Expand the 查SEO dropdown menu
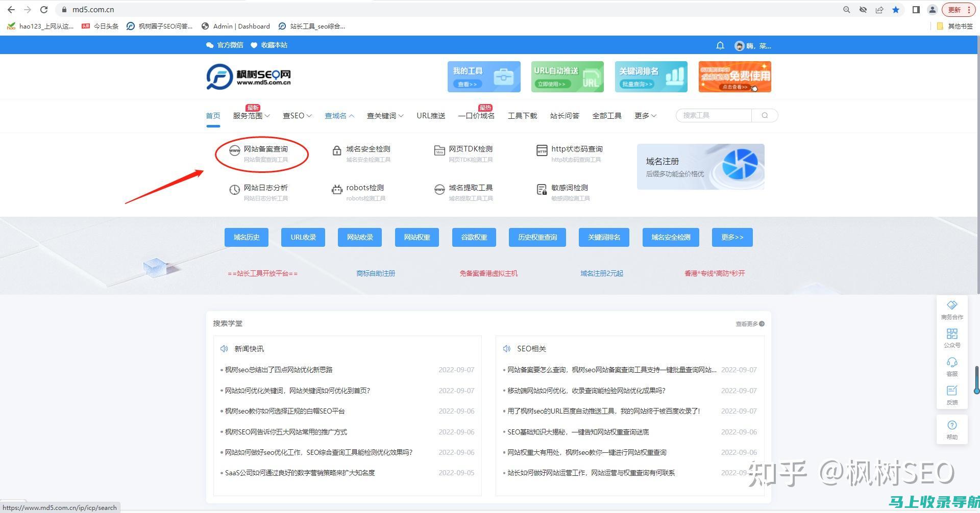980x513 pixels. [x=297, y=116]
